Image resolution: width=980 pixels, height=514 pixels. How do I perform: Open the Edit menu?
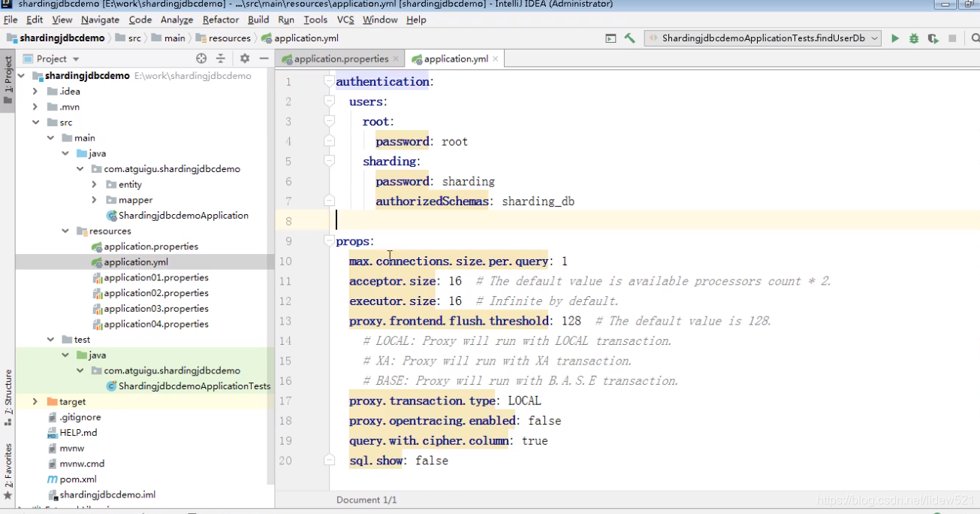click(x=35, y=20)
